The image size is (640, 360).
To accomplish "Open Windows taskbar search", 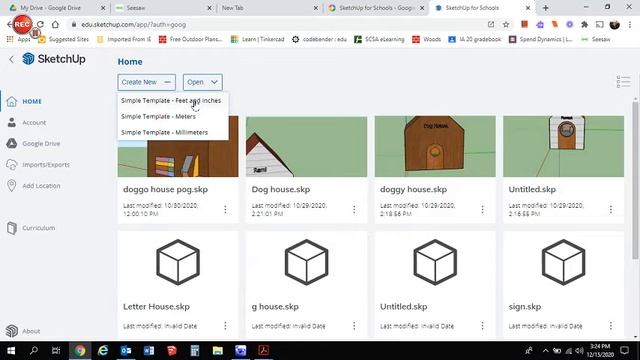I will pos(34,351).
